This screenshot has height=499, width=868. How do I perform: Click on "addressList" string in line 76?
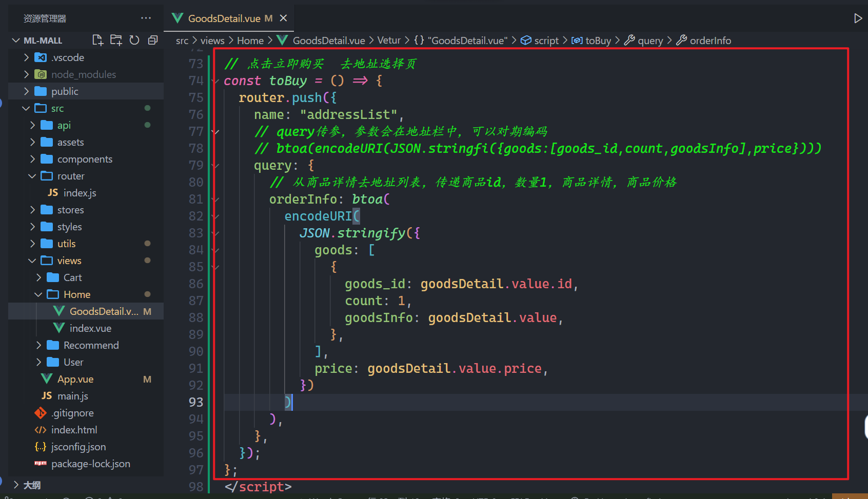348,114
